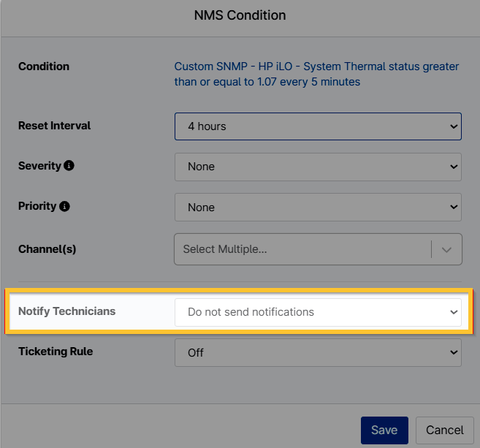Open the Notify Technicians dropdown

[x=318, y=312]
